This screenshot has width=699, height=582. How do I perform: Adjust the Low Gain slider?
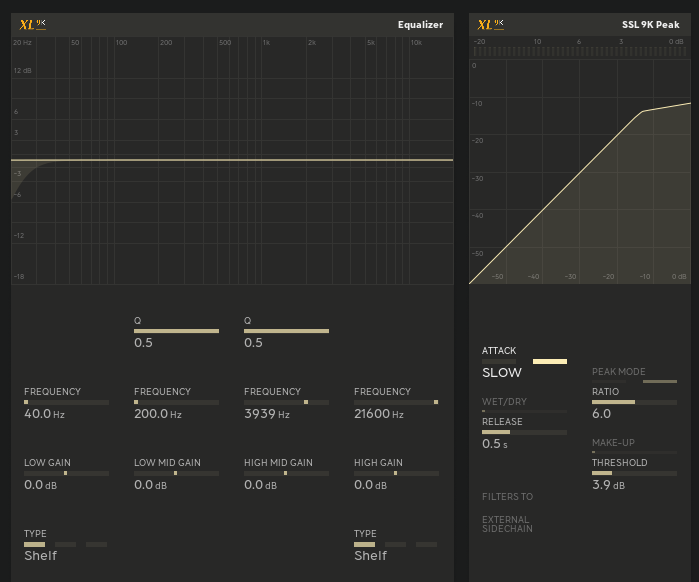pyautogui.click(x=66, y=473)
